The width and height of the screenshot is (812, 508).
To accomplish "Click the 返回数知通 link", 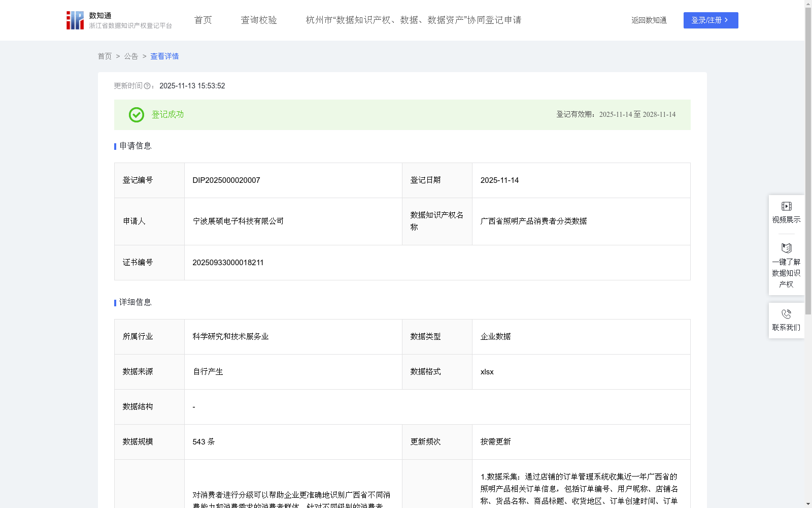I will point(649,20).
